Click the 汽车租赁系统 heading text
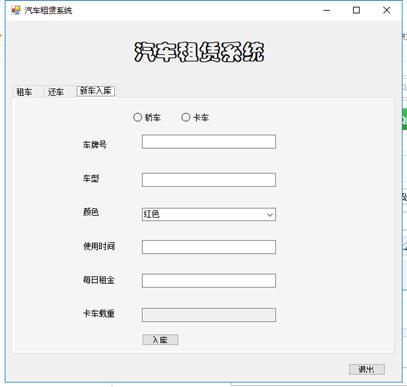 pyautogui.click(x=199, y=52)
